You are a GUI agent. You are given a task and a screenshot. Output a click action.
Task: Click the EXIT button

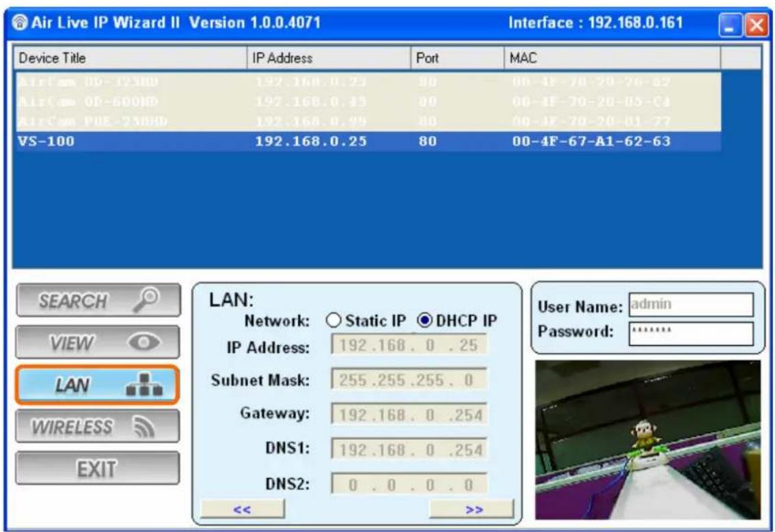coord(97,468)
